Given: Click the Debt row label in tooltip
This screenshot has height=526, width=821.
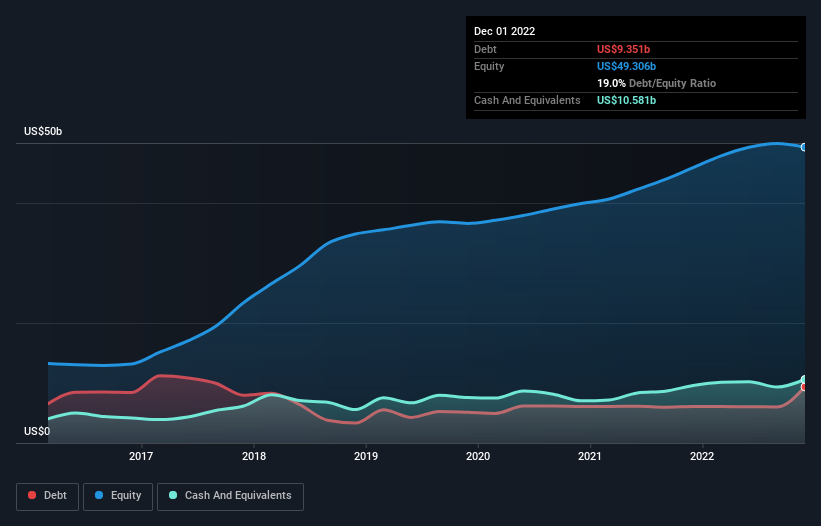Looking at the screenshot, I should [x=485, y=49].
